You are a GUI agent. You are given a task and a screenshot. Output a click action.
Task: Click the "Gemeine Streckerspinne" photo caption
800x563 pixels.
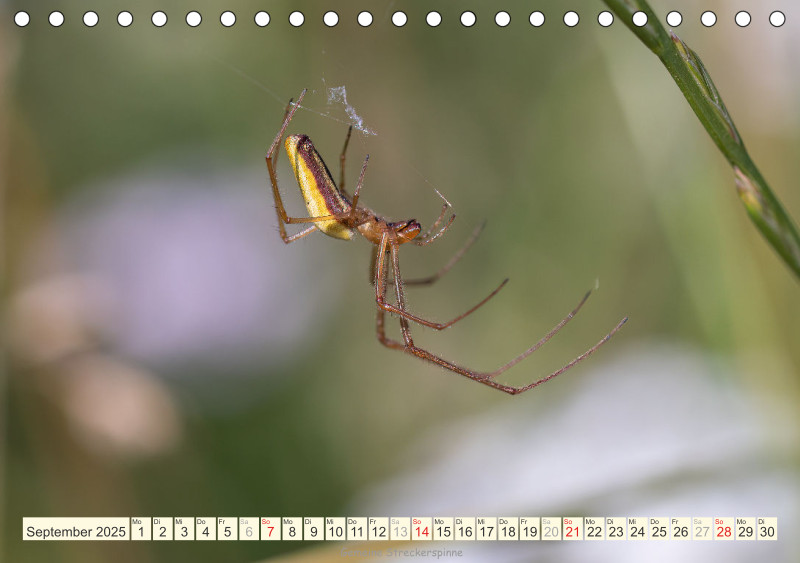coord(402,552)
